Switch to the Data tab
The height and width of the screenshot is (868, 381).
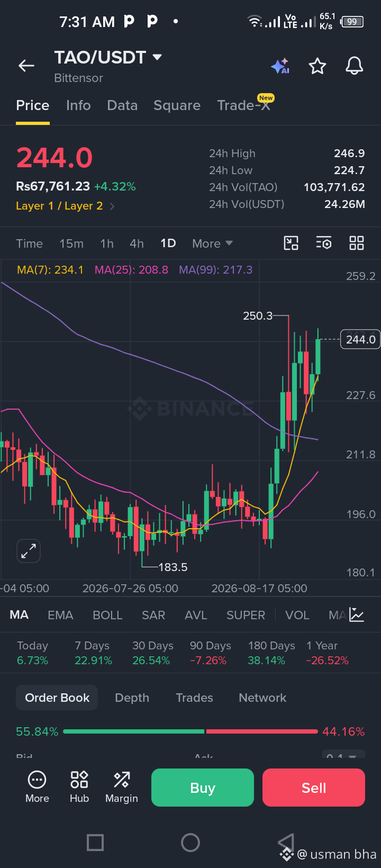(x=122, y=105)
